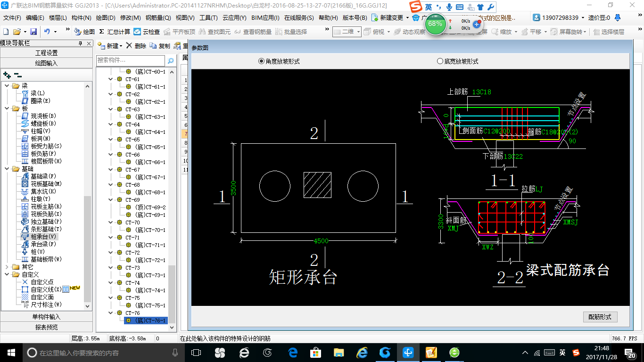
Task: Open File Explorer from taskbar
Action: pyautogui.click(x=339, y=352)
